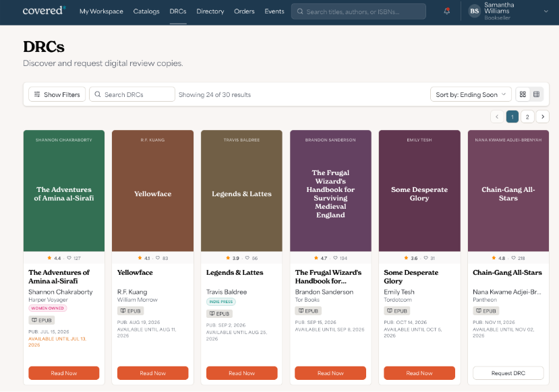Go to page 2 of results
559x392 pixels.
click(x=527, y=117)
